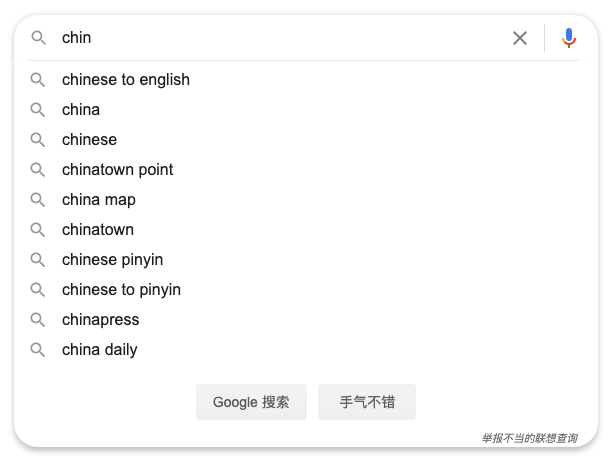
Task: Choose the 'chinese' suggestion
Action: [90, 140]
